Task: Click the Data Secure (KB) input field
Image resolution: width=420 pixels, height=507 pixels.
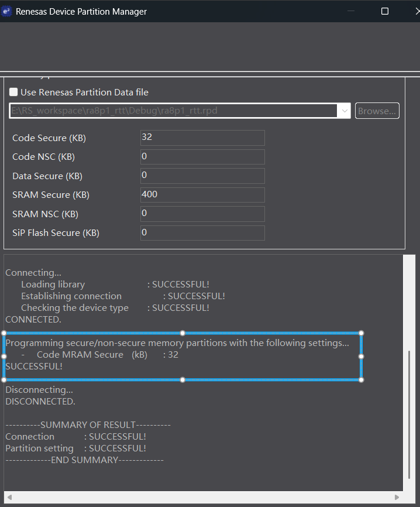Action: point(202,176)
